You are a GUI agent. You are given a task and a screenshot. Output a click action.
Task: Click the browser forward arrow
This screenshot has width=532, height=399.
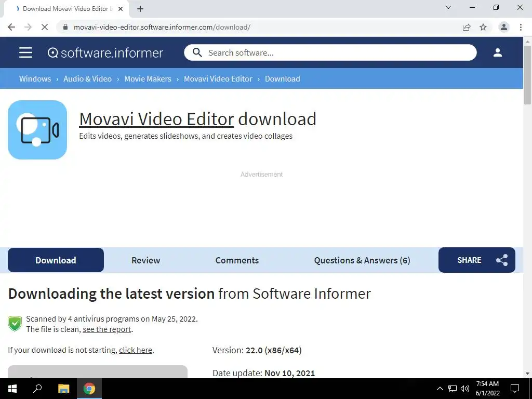(x=28, y=27)
